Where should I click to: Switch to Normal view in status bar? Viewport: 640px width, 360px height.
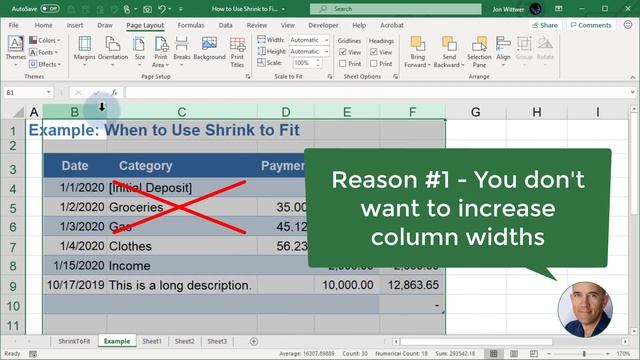click(x=493, y=353)
